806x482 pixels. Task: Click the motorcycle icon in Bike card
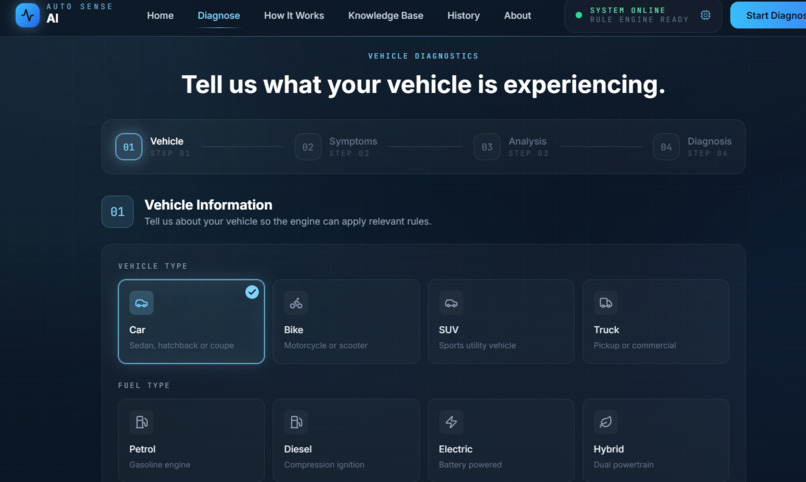click(296, 303)
